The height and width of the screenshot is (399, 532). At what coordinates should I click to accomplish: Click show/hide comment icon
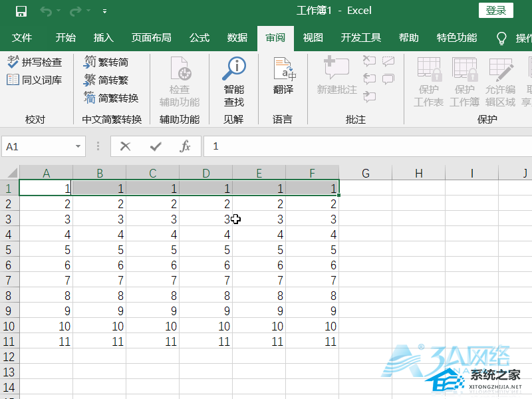point(388,61)
